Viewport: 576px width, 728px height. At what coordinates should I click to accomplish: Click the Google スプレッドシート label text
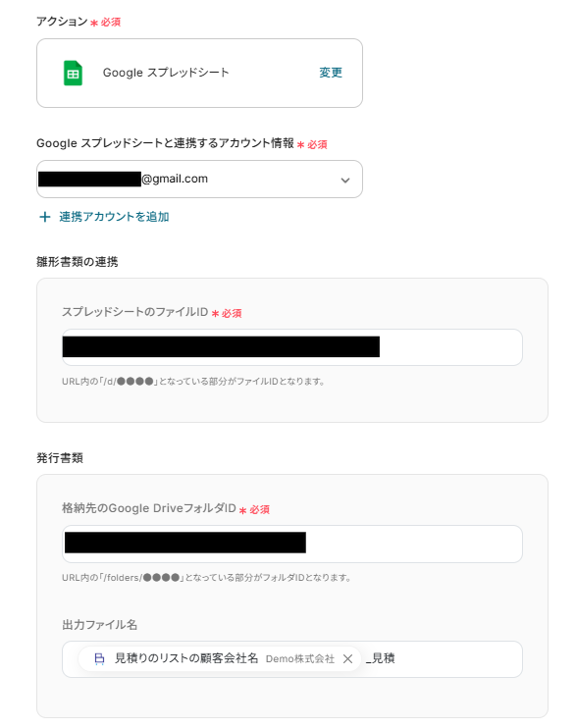point(166,73)
